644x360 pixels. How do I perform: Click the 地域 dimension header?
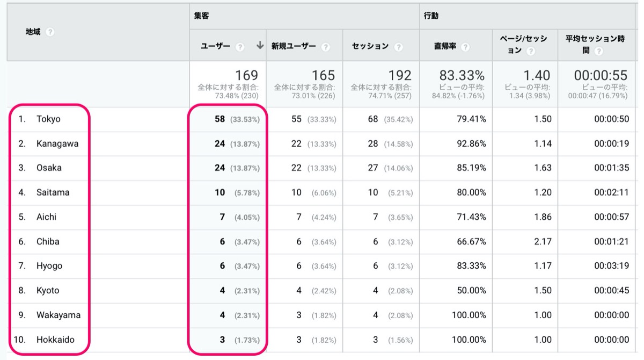(x=33, y=32)
